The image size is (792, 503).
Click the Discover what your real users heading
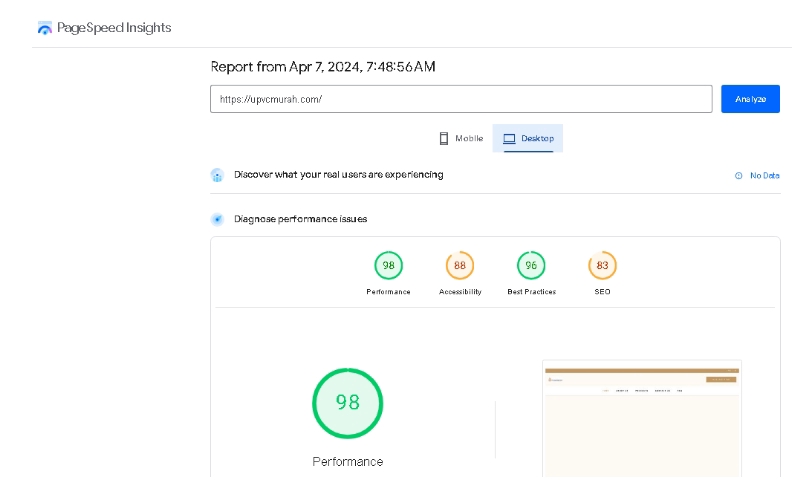point(338,175)
